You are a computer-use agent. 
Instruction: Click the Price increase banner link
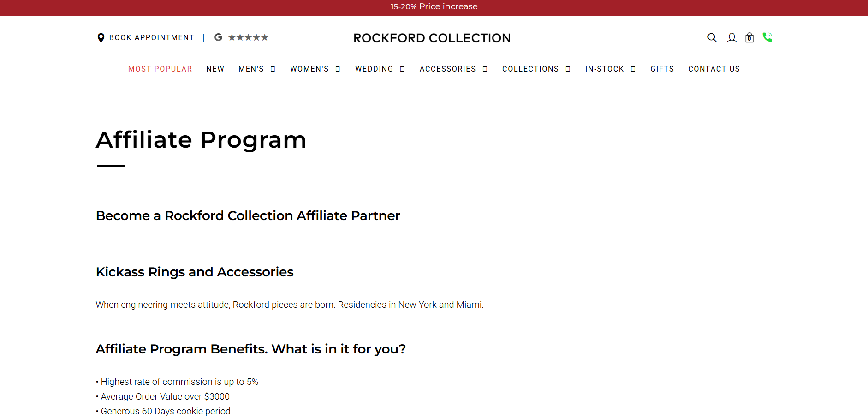tap(448, 6)
